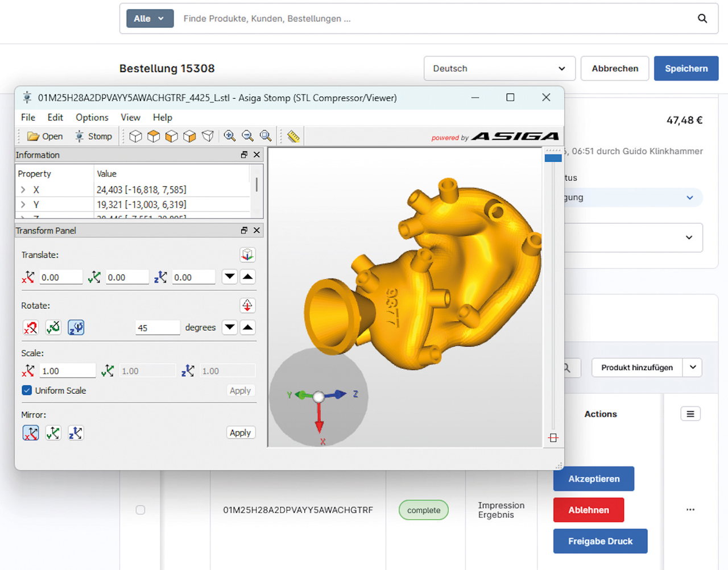
Task: Switch to the tilted perspective cube view icon
Action: 208,136
